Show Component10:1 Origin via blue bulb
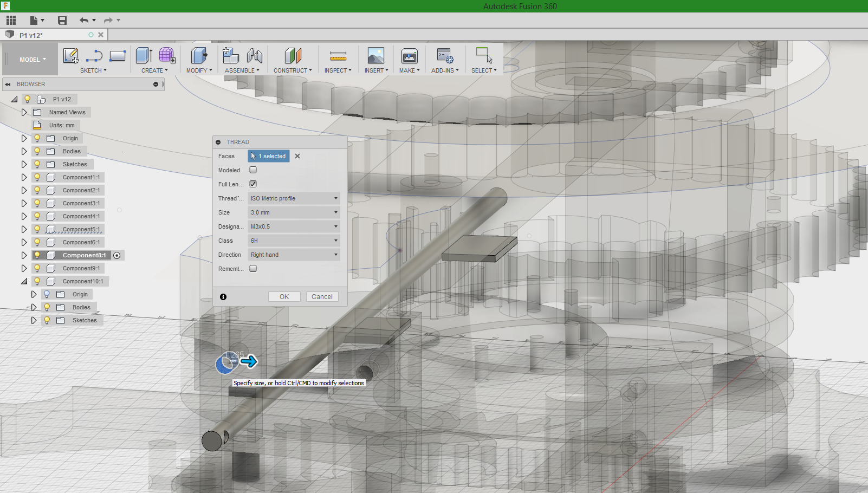This screenshot has height=493, width=868. [x=47, y=294]
